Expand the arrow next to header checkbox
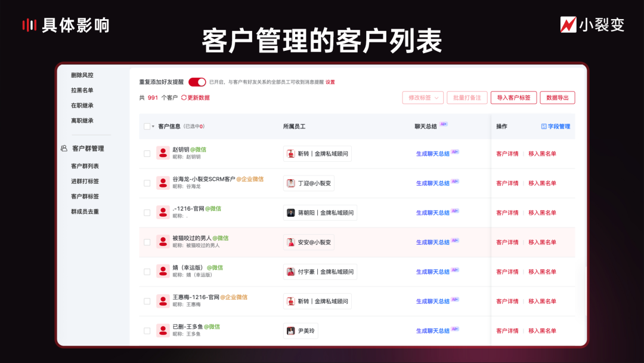This screenshot has height=363, width=644. pos(153,126)
